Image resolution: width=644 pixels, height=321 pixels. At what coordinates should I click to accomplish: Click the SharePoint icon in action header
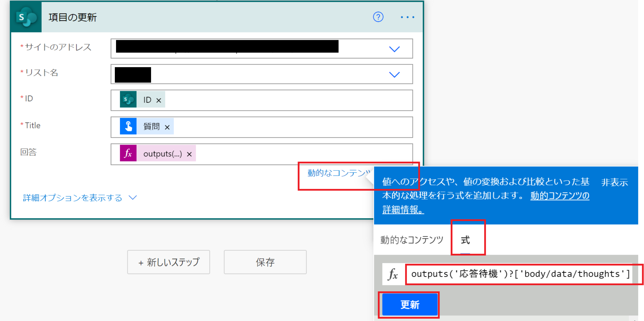tap(26, 17)
